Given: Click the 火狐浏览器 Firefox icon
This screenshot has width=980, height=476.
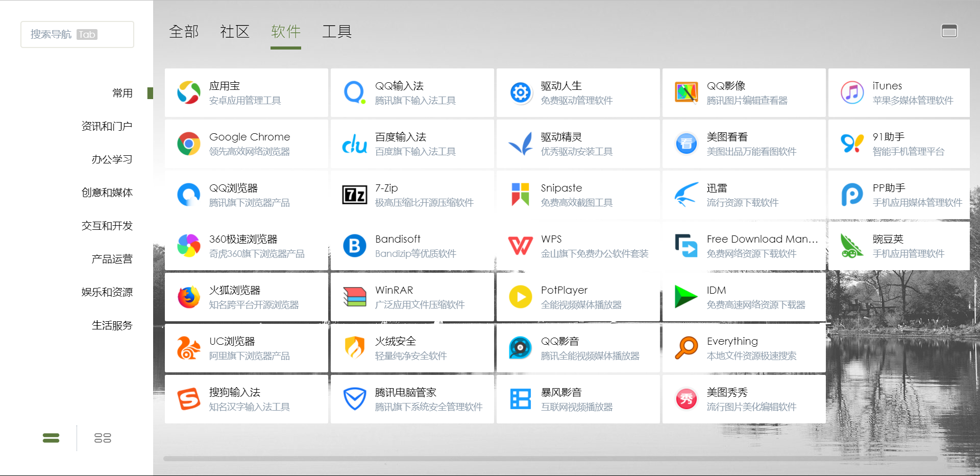Looking at the screenshot, I should point(189,297).
